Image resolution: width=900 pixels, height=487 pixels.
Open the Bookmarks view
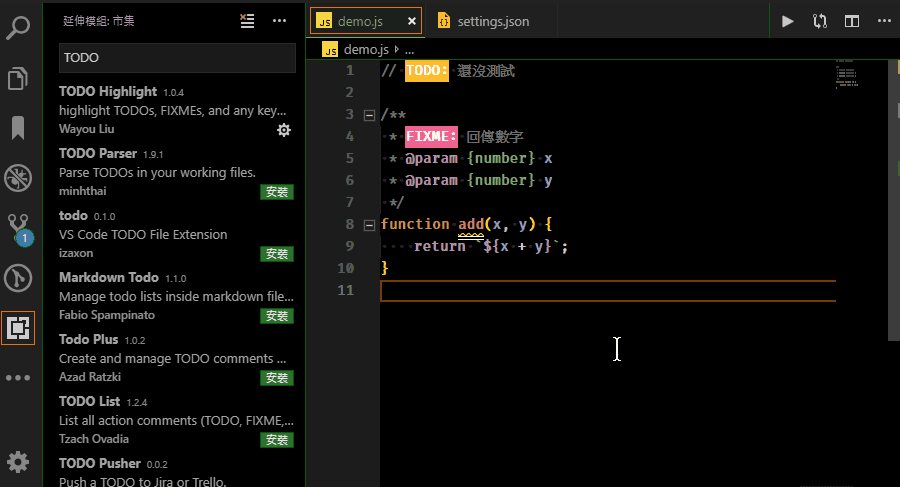click(18, 127)
